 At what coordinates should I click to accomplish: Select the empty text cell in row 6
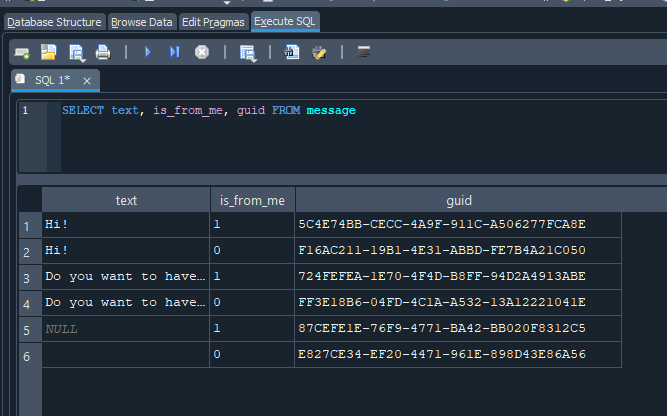(x=125, y=354)
